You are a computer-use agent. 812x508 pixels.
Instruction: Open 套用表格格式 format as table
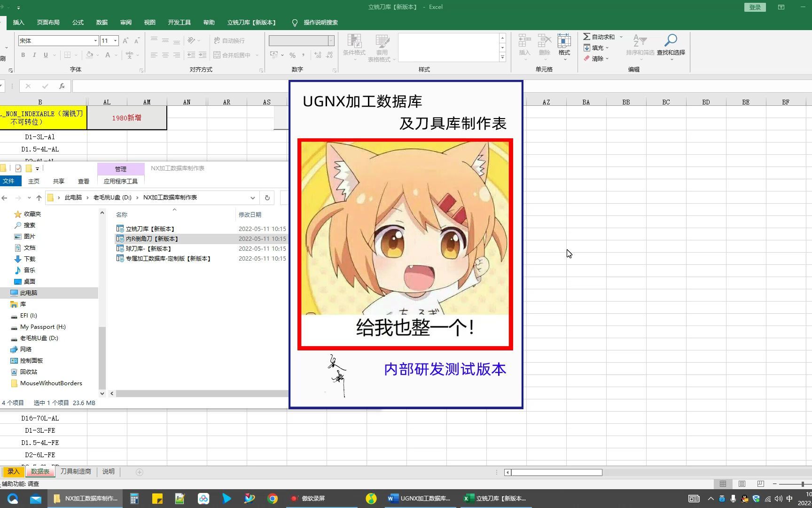click(x=382, y=48)
